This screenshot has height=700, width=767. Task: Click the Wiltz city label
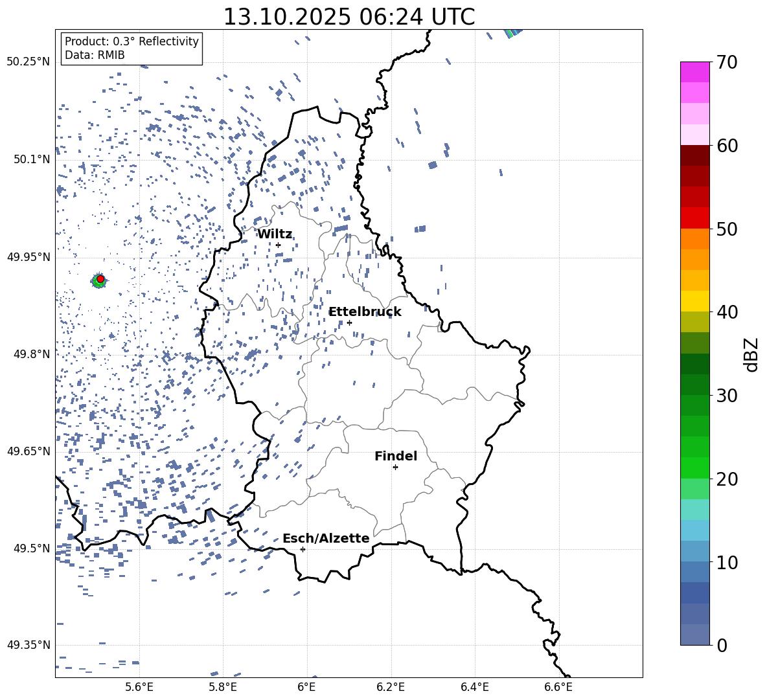275,234
